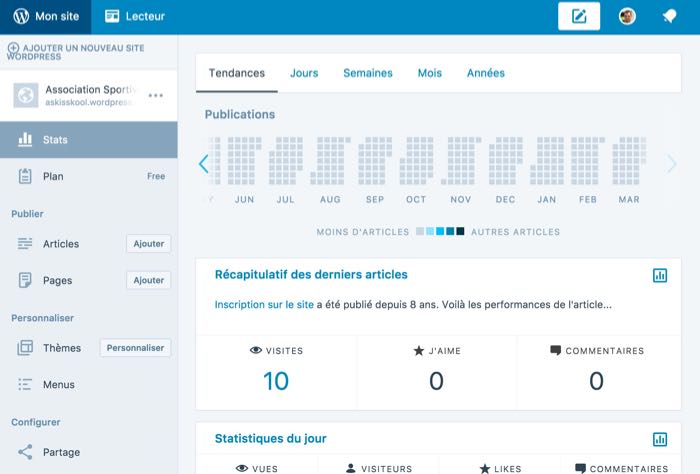The width and height of the screenshot is (700, 474).
Task: Open Lecteur in the top bar
Action: click(135, 16)
